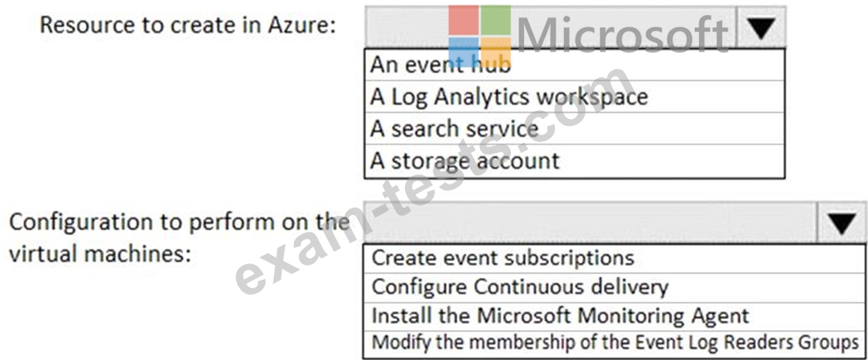Pick A search service from list
Image resolution: width=868 pixels, height=360 pixels.
point(574,129)
